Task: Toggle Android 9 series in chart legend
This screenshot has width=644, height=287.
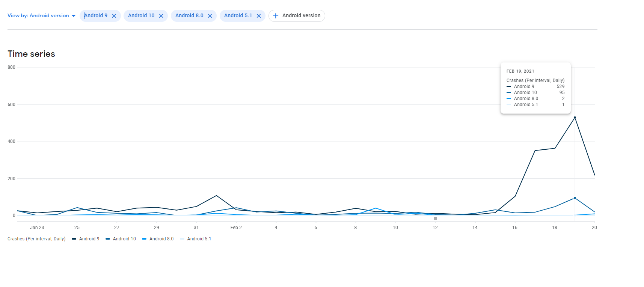Action: [89, 239]
